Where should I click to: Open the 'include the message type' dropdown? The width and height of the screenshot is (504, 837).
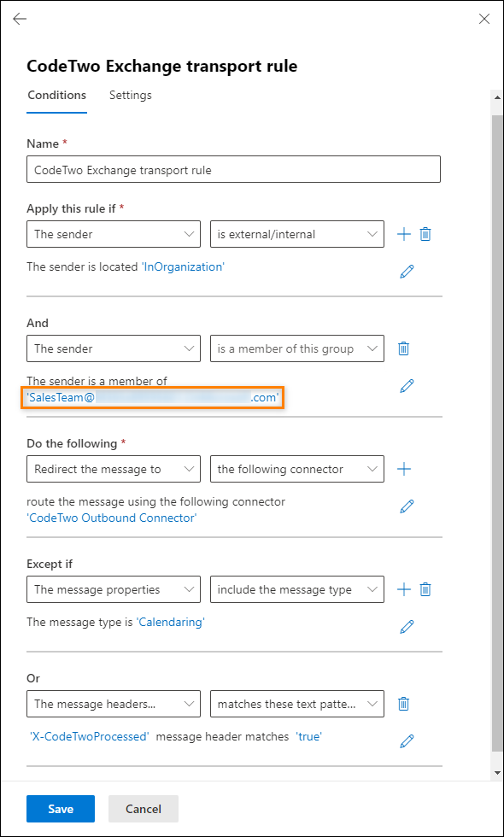(x=297, y=589)
